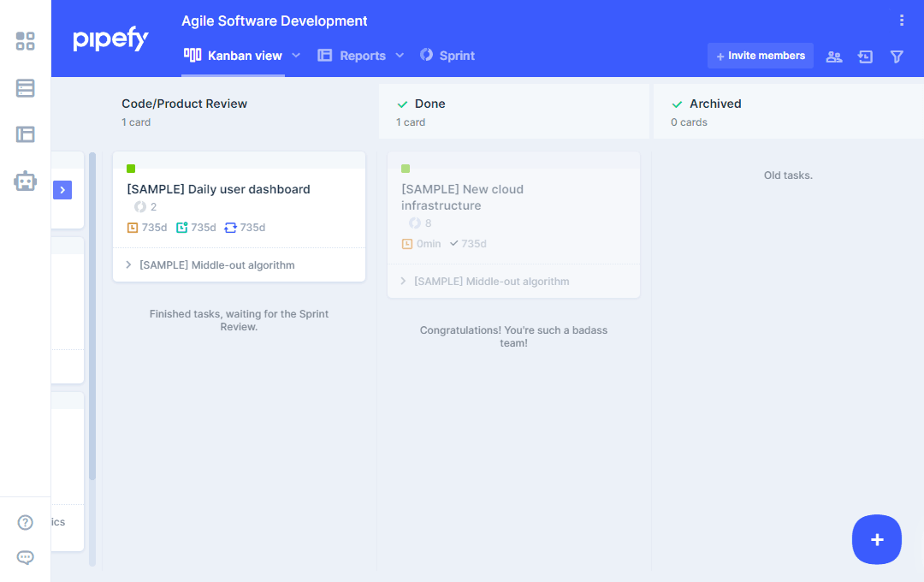Click the database icon in left sidebar
This screenshot has height=582, width=924.
pyautogui.click(x=26, y=88)
